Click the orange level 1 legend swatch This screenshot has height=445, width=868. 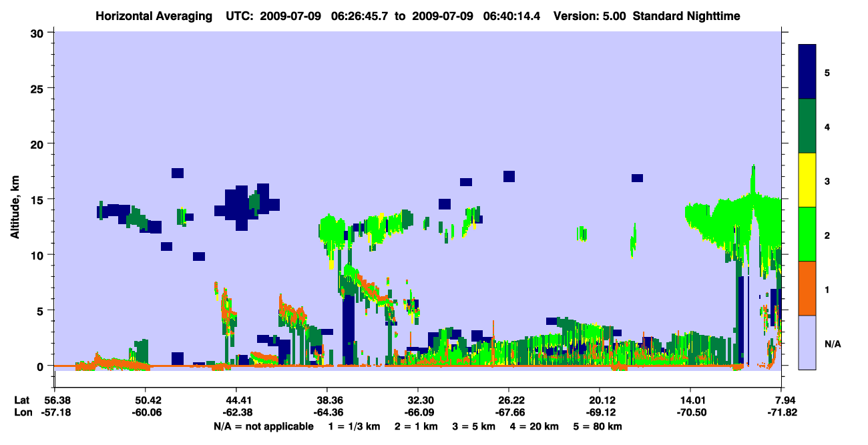coord(807,288)
